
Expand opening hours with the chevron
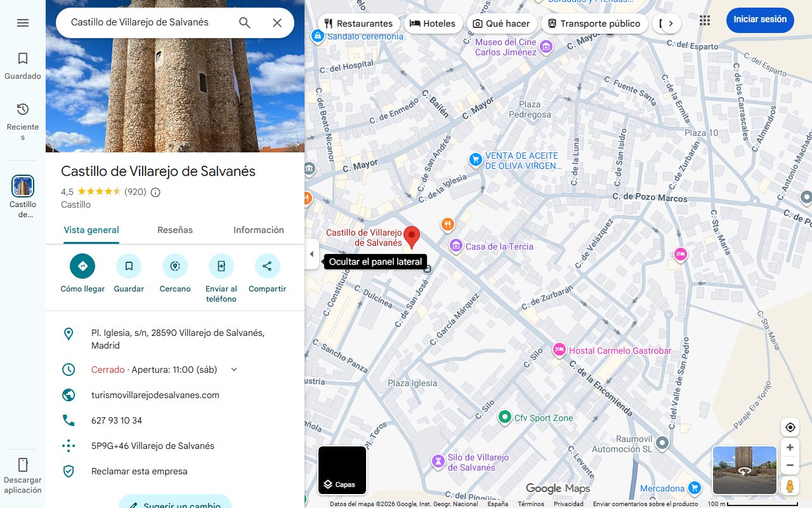[233, 369]
